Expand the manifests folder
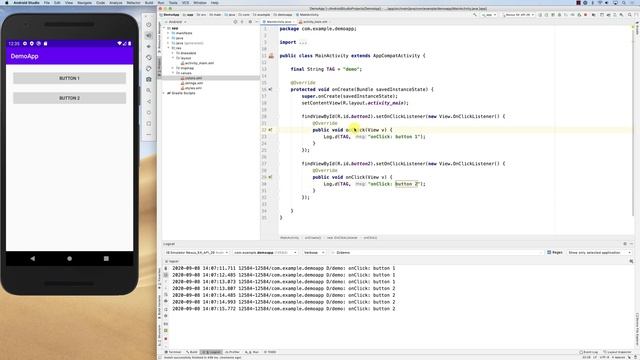640x360 pixels. coord(169,33)
